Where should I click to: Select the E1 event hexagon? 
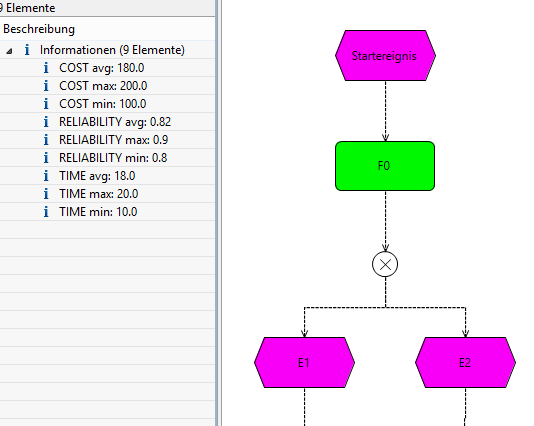point(304,362)
